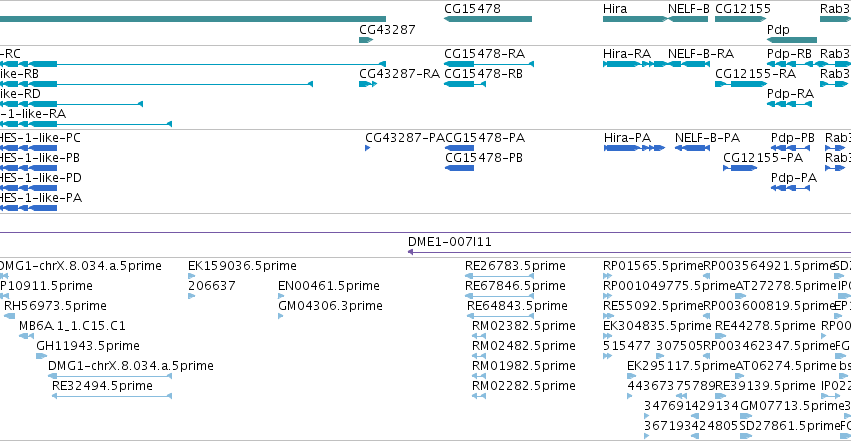Select the NELF-B-PA protein glyph
This screenshot has width=851, height=441.
pyautogui.click(x=693, y=148)
